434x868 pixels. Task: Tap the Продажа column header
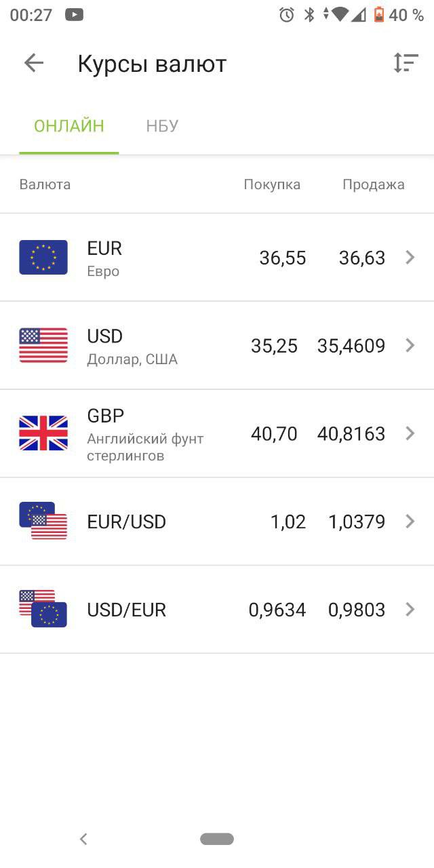coord(373,184)
